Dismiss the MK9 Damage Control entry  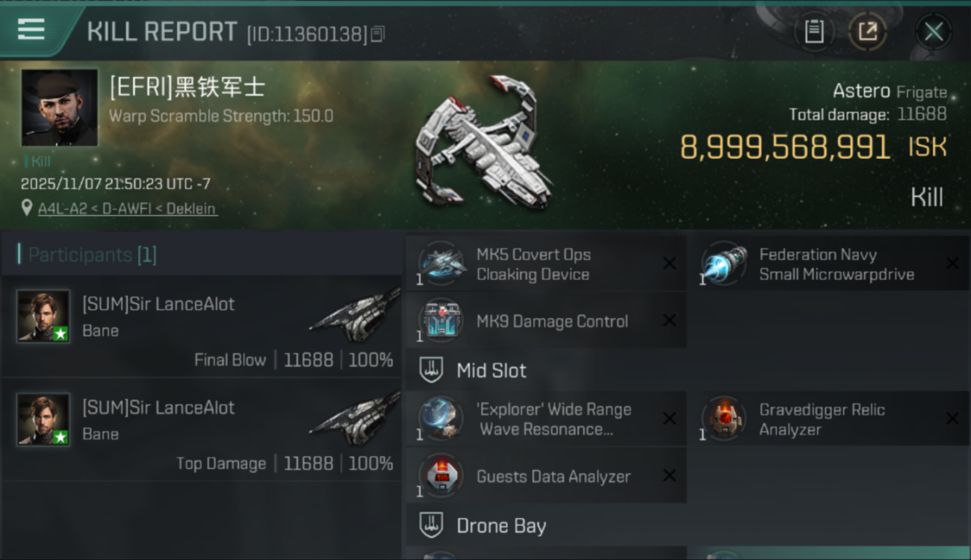click(669, 321)
